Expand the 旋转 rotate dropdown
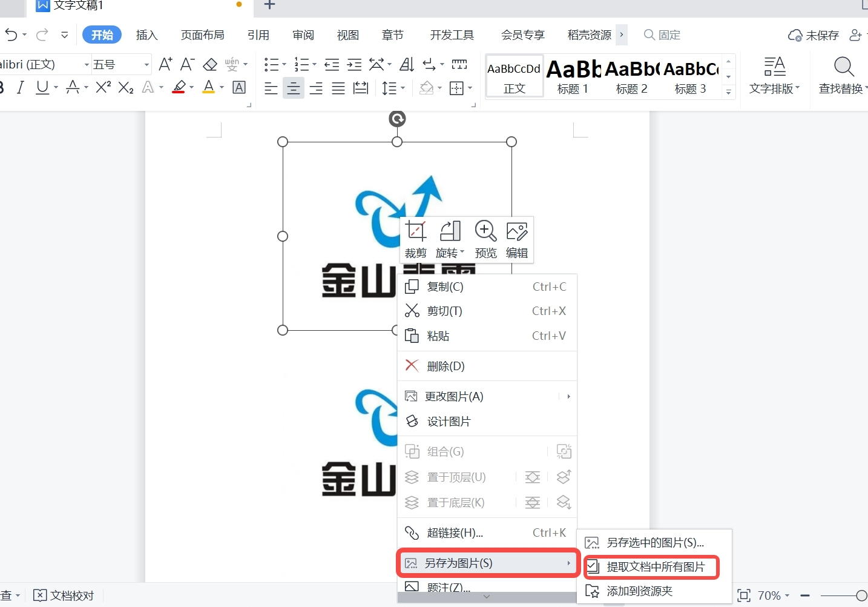Screen dimensions: 868x607 462,253
